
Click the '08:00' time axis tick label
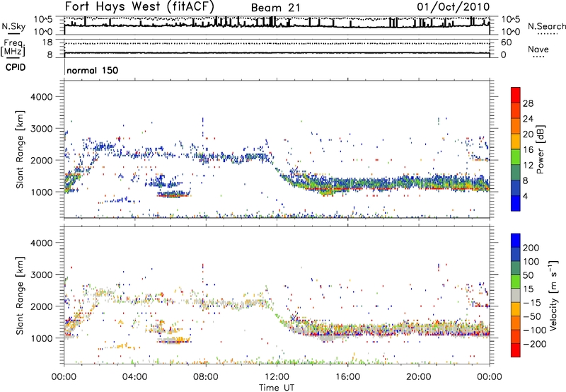[206, 377]
